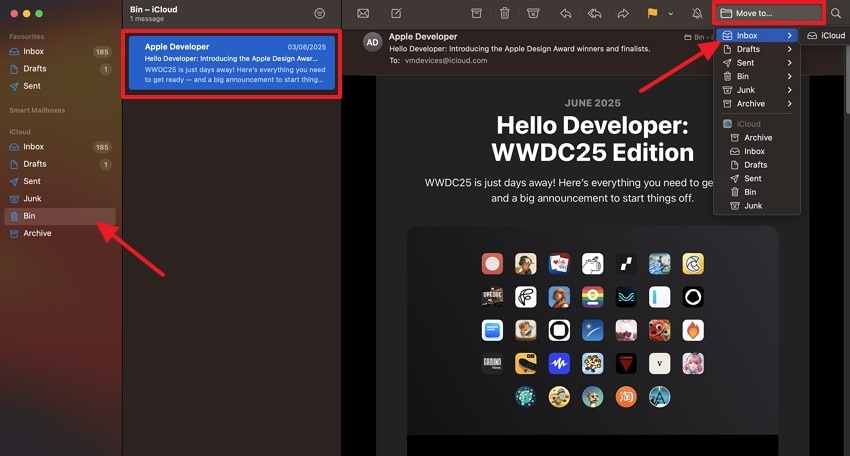850x456 pixels.
Task: Choose Sent in Move to menu top section
Action: tap(757, 63)
